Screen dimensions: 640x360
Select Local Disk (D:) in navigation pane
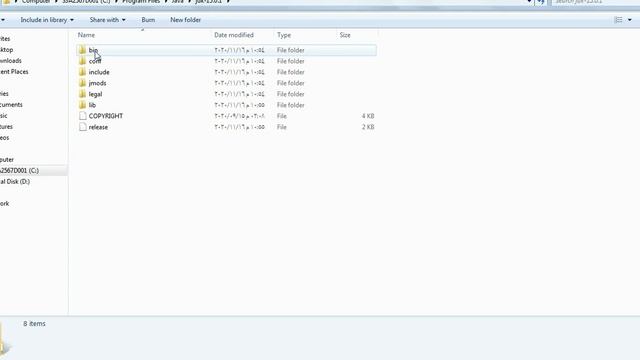pos(15,182)
